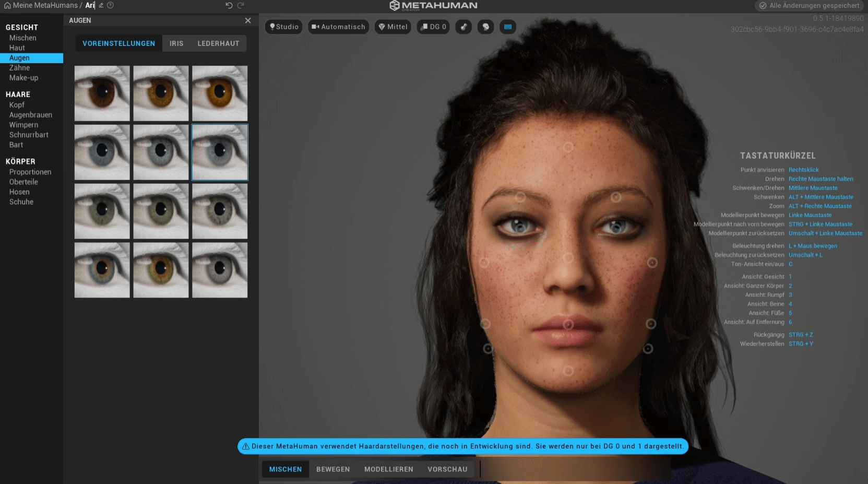Screen dimensions: 868x484
Task: Open the help question mark icon
Action: coord(110,5)
